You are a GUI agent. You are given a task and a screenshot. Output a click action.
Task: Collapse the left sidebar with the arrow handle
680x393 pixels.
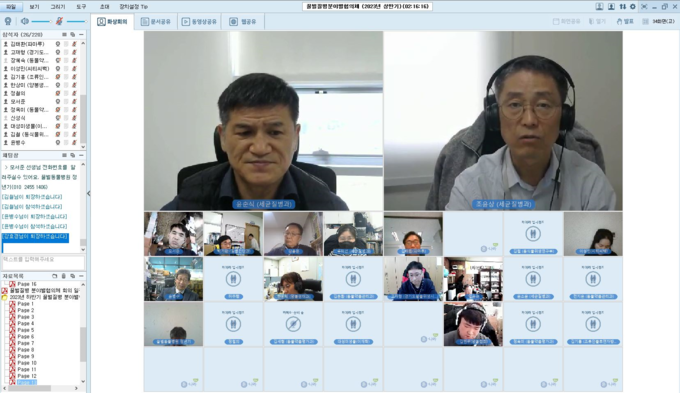(x=88, y=193)
